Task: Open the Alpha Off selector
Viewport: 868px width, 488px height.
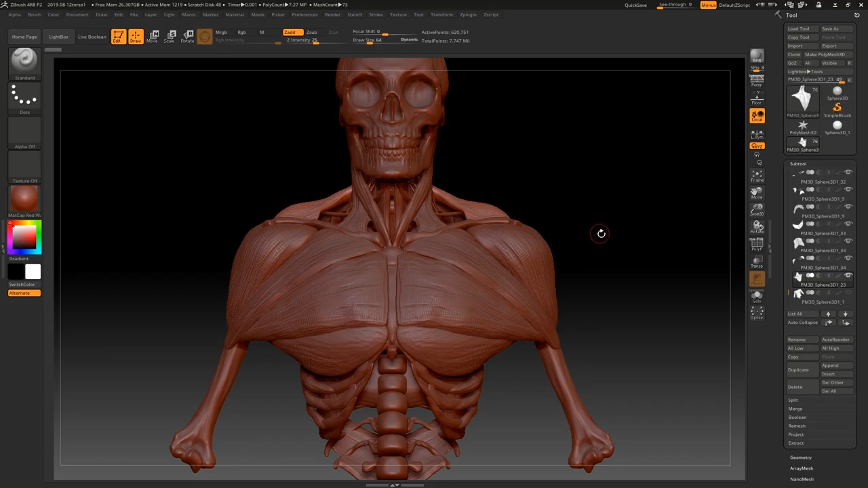Action: (24, 133)
